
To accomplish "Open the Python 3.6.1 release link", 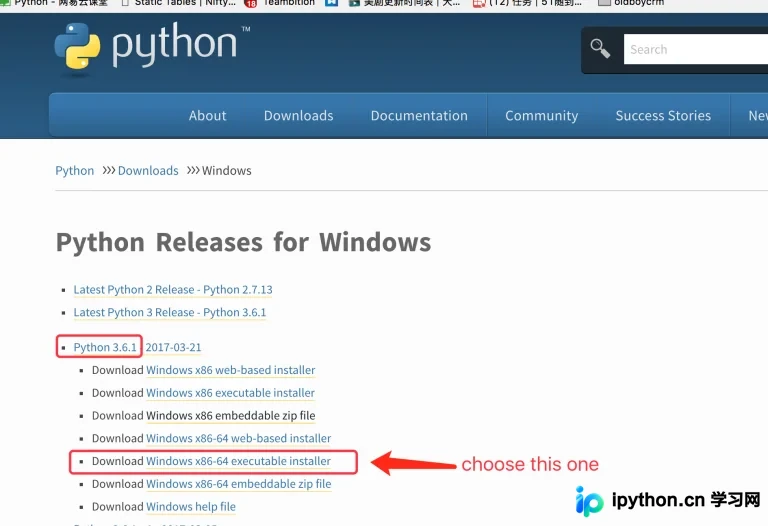I will click(105, 347).
